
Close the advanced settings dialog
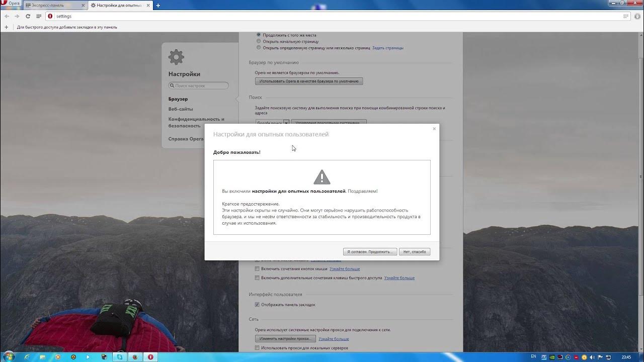click(434, 129)
